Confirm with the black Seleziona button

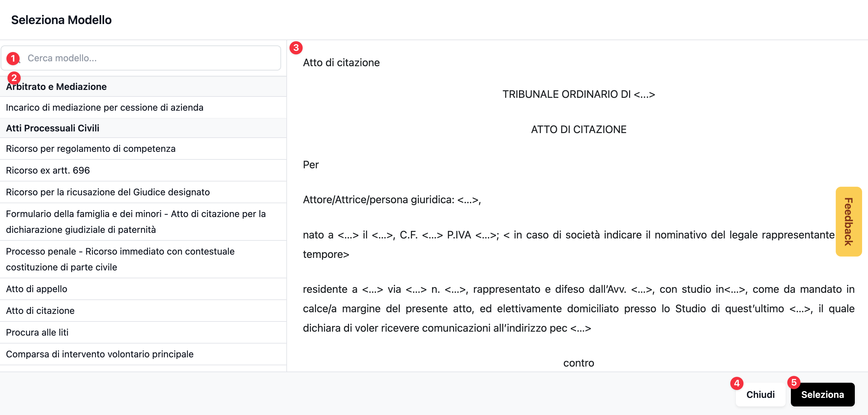click(x=822, y=395)
